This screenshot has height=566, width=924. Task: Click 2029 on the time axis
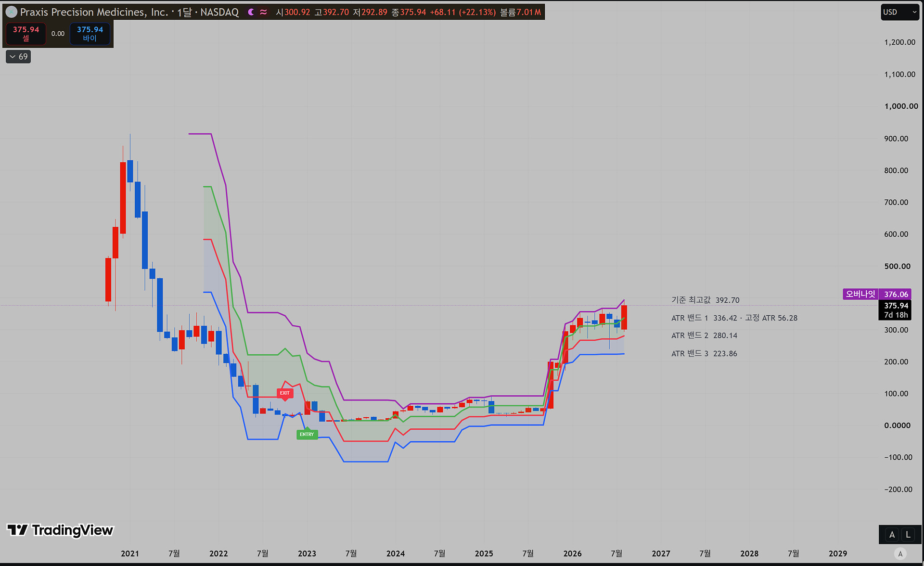point(838,553)
